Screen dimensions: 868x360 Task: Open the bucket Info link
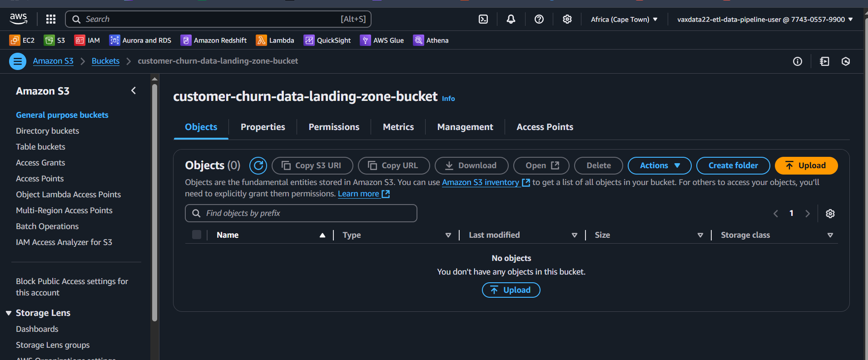coord(448,99)
